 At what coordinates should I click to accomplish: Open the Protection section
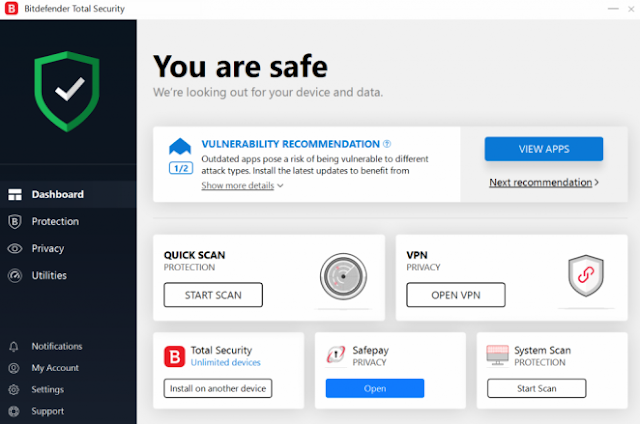point(68,222)
